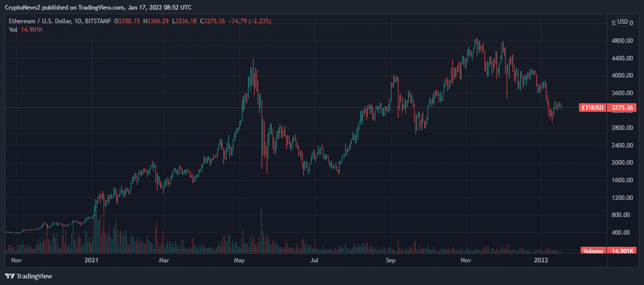Image resolution: width=644 pixels, height=285 pixels.
Task: Click the Vol indicator label in legend
Action: (13, 30)
